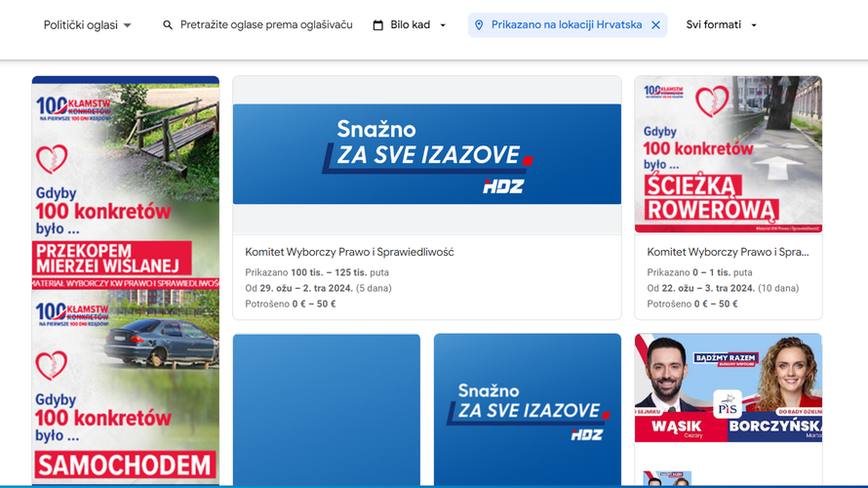Click the Prikazano 0 – 1 tis. puta text

[699, 272]
